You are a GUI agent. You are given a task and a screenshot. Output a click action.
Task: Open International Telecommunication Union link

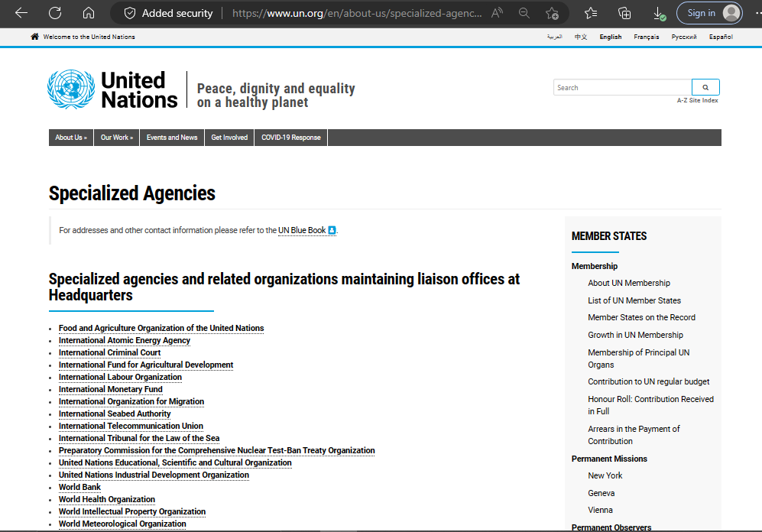coord(131,426)
